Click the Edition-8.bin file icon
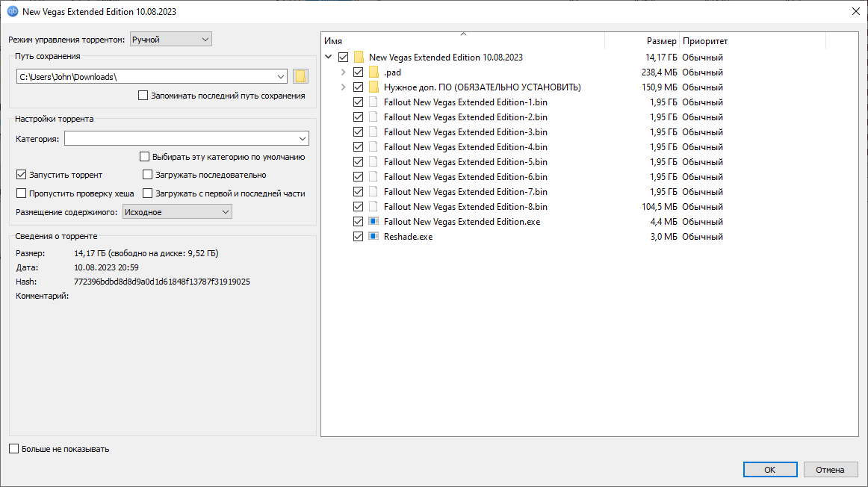 (373, 206)
